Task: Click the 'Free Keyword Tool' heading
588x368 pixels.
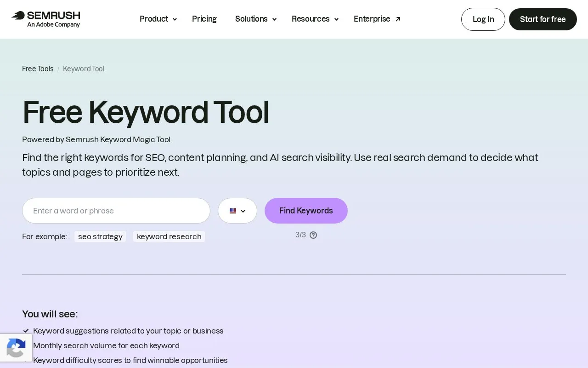Action: tap(146, 112)
